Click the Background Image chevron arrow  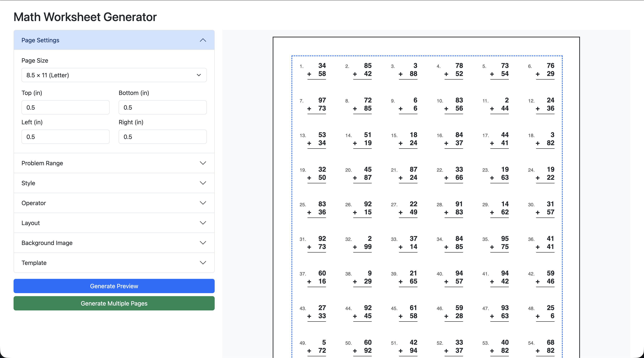[x=203, y=243]
